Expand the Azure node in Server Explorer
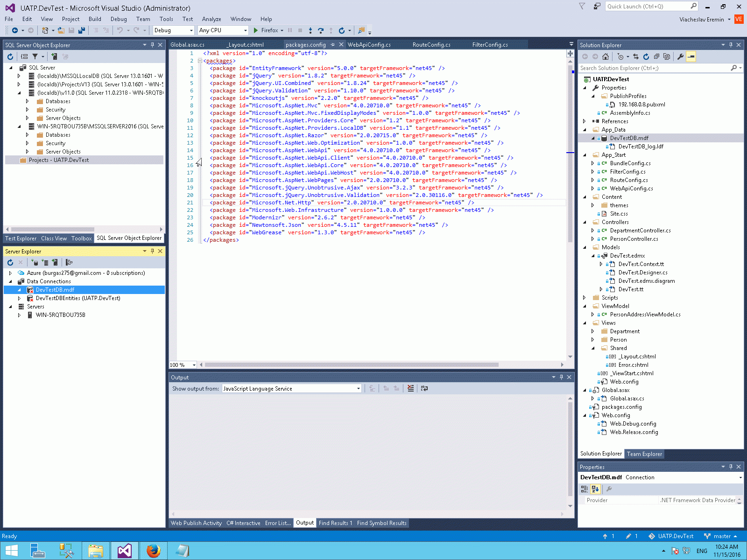Image resolution: width=747 pixels, height=560 pixels. click(10, 273)
